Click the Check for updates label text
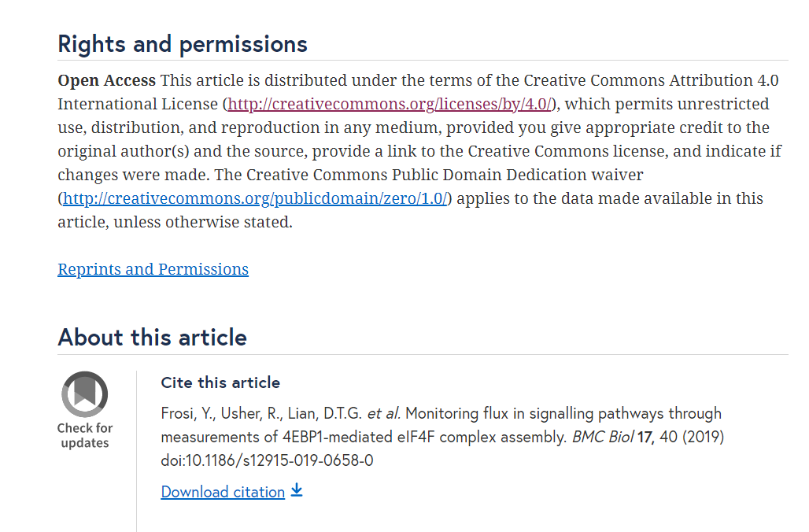This screenshot has height=532, width=809. [85, 435]
